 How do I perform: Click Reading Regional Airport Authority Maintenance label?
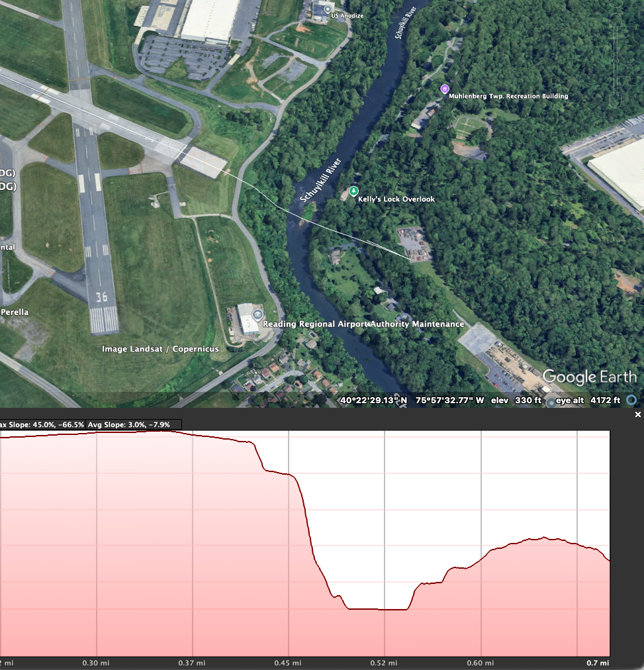(363, 324)
